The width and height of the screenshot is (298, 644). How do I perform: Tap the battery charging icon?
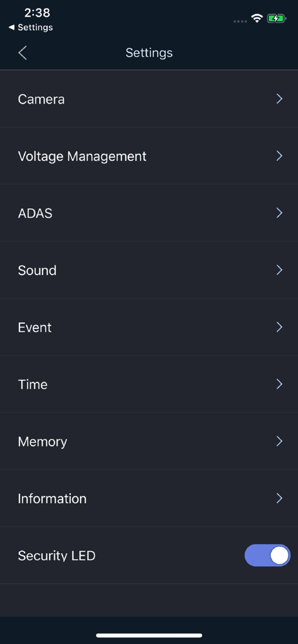pos(277,19)
